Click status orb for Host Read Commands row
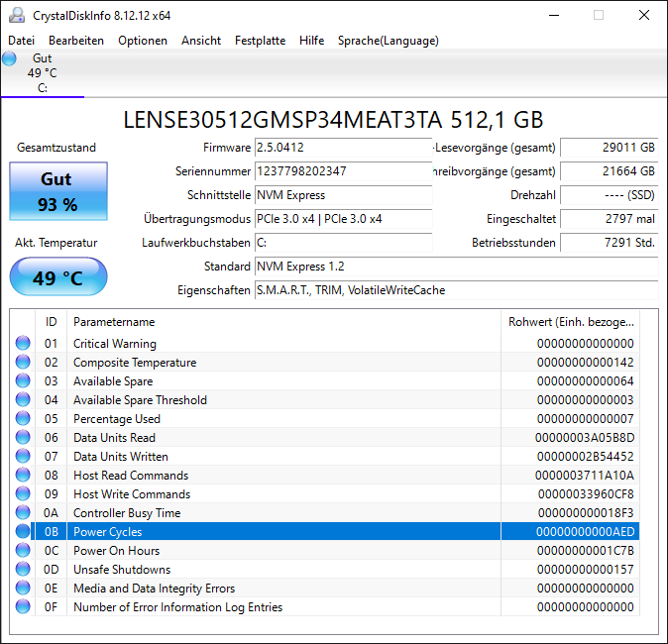The image size is (668, 644). pos(23,475)
